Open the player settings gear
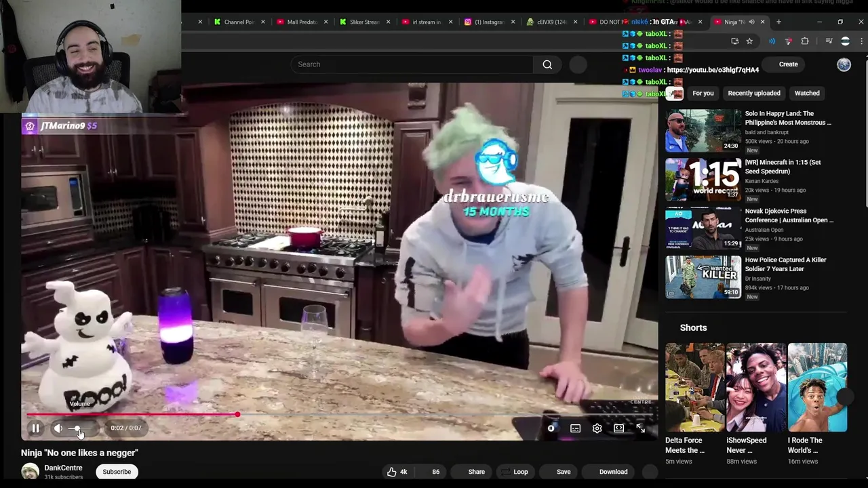This screenshot has height=488, width=868. coord(597,428)
